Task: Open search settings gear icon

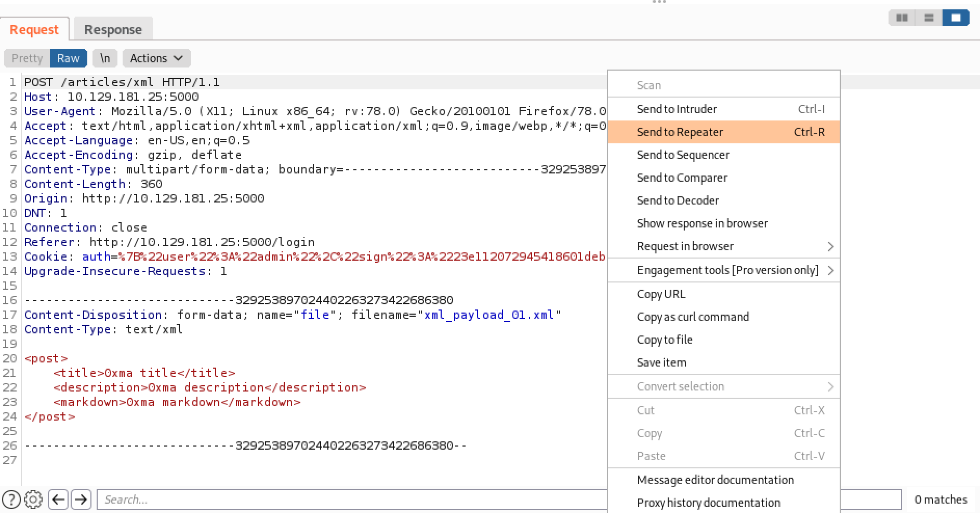Action: (x=33, y=500)
